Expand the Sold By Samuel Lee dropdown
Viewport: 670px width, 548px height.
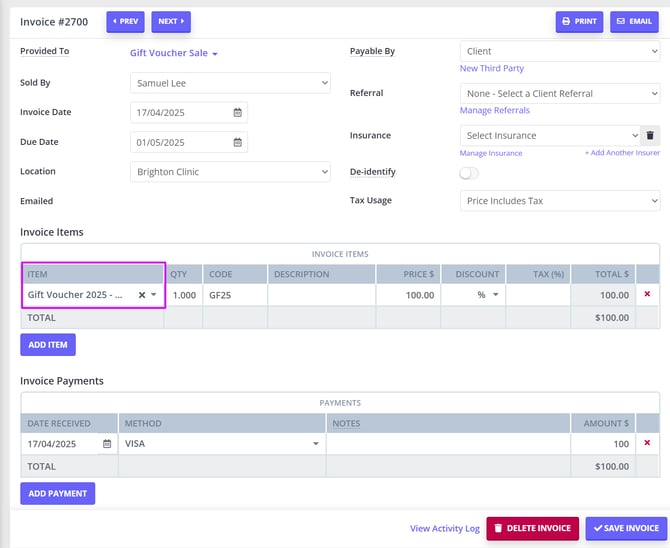[229, 83]
